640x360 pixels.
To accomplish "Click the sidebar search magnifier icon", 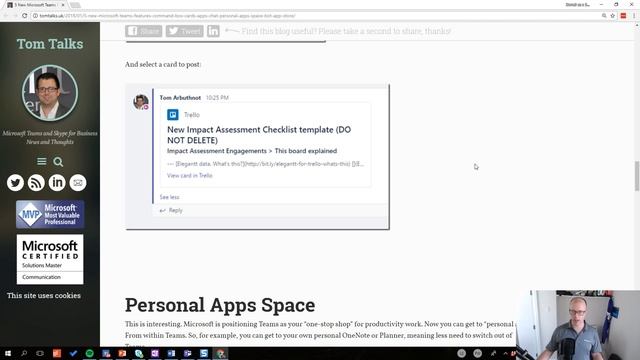I will (x=58, y=162).
